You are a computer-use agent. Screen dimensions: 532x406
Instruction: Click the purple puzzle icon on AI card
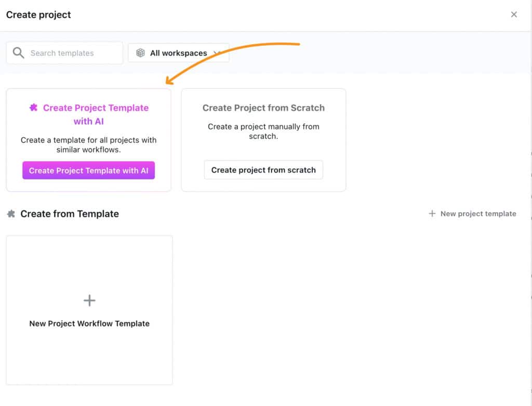[x=34, y=108]
